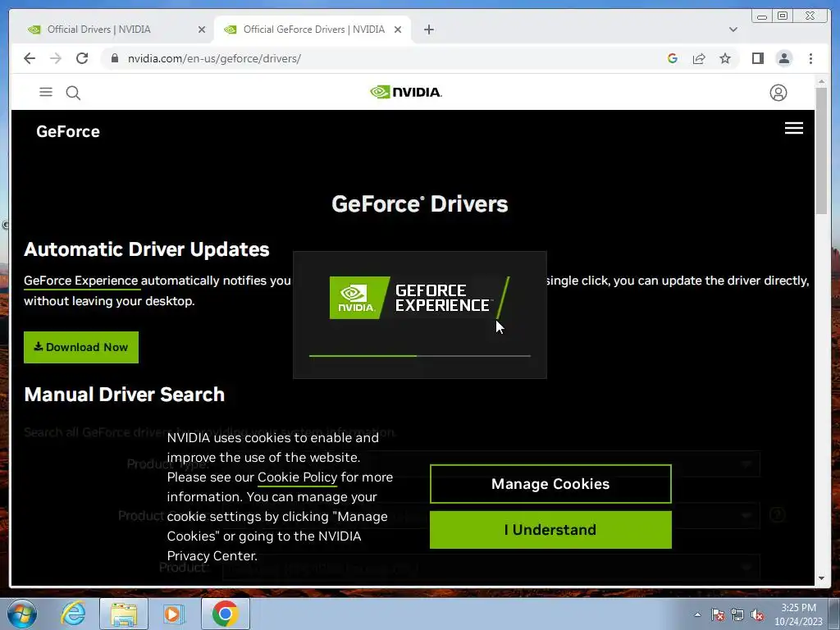Click the Automatic Driver Updates heading
Screen dimensions: 840x630
[147, 249]
